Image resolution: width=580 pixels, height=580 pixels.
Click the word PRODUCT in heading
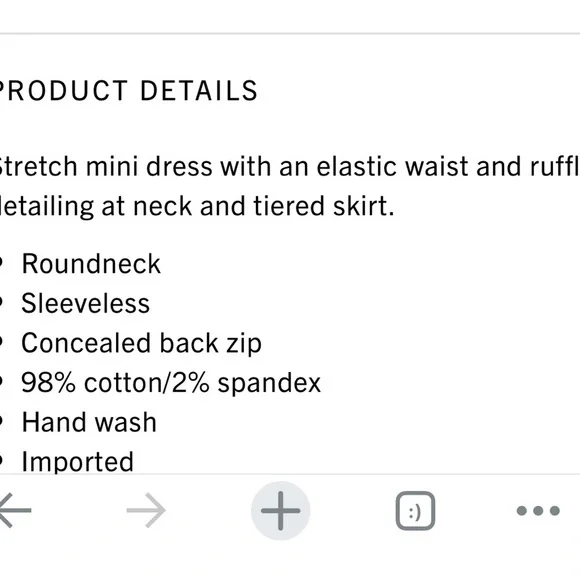63,91
